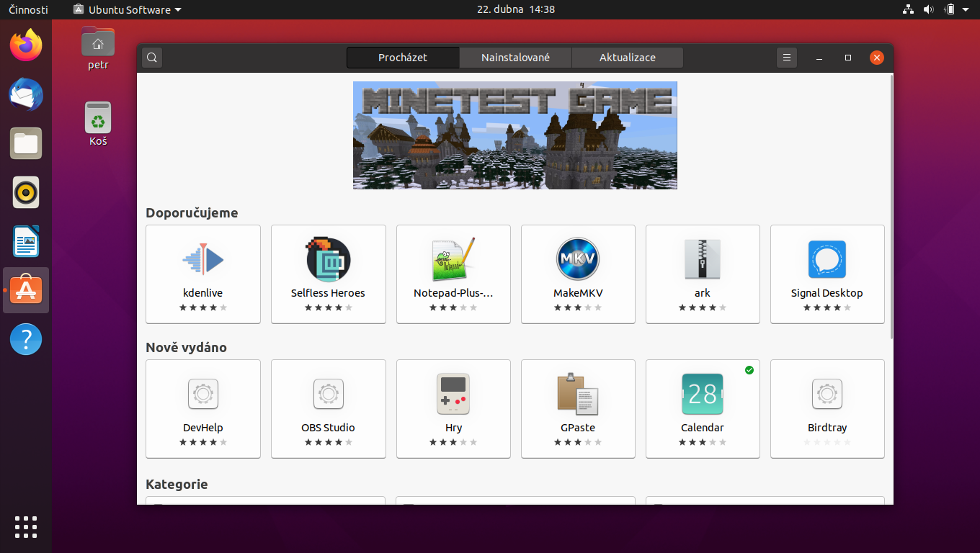The width and height of the screenshot is (980, 553).
Task: Click the 'Doporučujeme' heading
Action: 192,213
